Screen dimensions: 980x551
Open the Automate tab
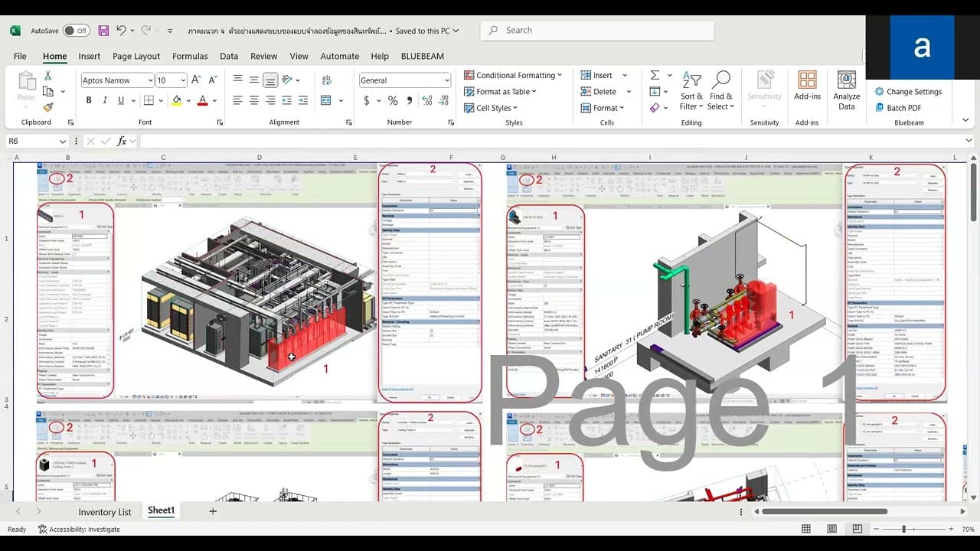(340, 56)
